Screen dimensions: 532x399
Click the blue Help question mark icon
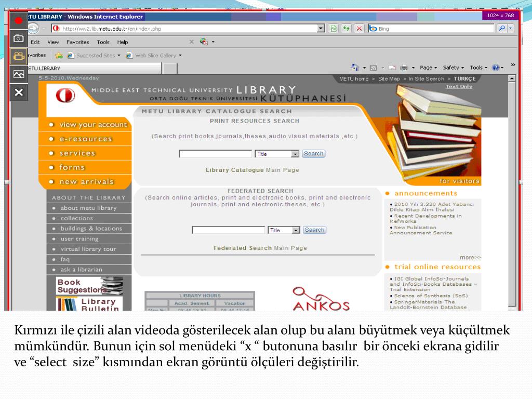click(x=496, y=68)
